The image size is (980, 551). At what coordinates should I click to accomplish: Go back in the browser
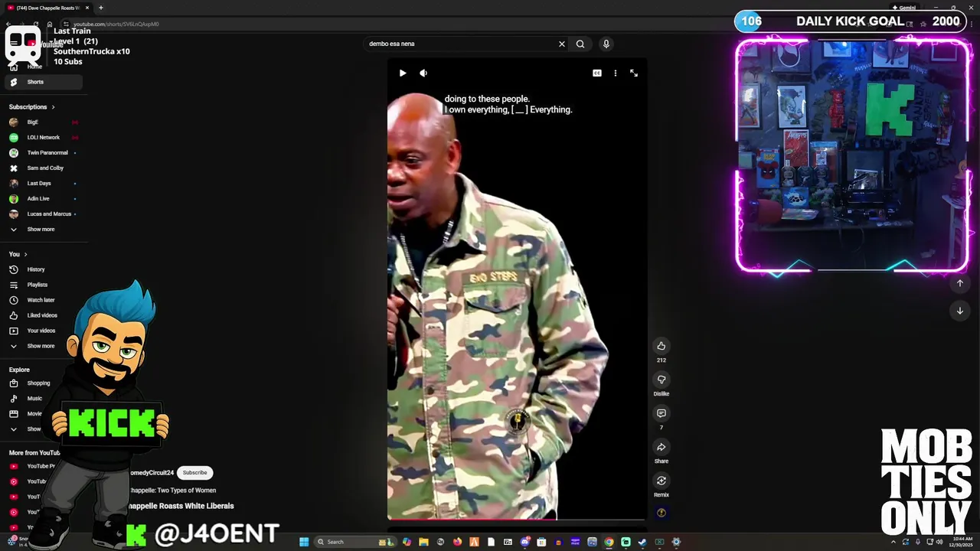tap(8, 24)
